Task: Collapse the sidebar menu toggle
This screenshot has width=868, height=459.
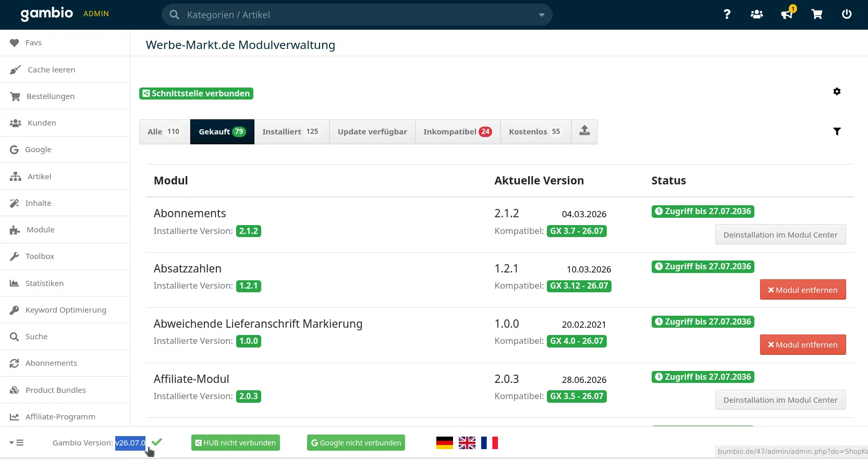Action: [x=17, y=443]
